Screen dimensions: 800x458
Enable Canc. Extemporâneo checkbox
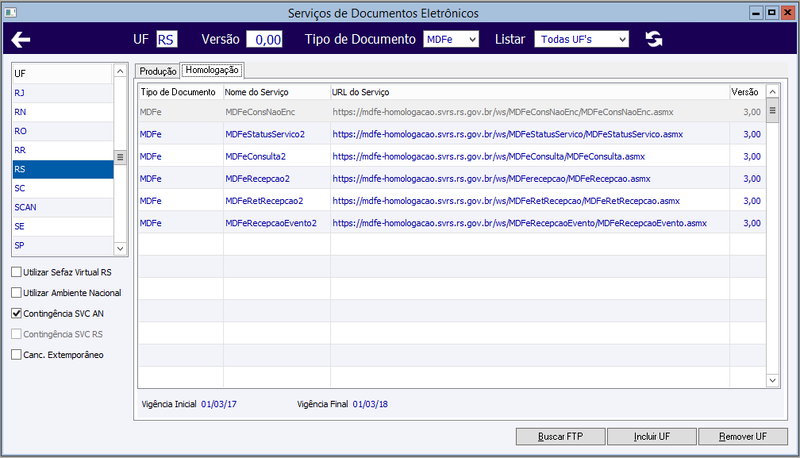pyautogui.click(x=16, y=354)
